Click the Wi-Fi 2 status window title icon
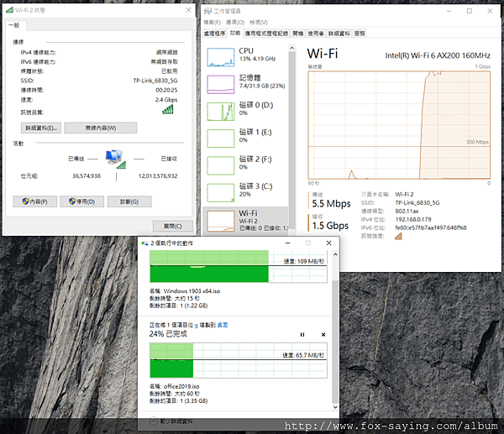The width and height of the screenshot is (504, 434). point(9,10)
